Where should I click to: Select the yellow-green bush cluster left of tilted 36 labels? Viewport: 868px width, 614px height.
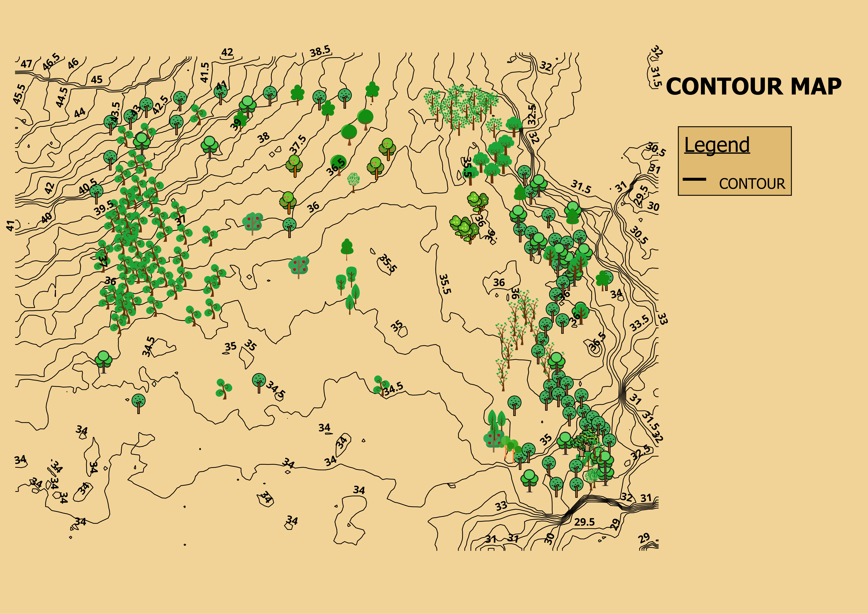point(464,228)
